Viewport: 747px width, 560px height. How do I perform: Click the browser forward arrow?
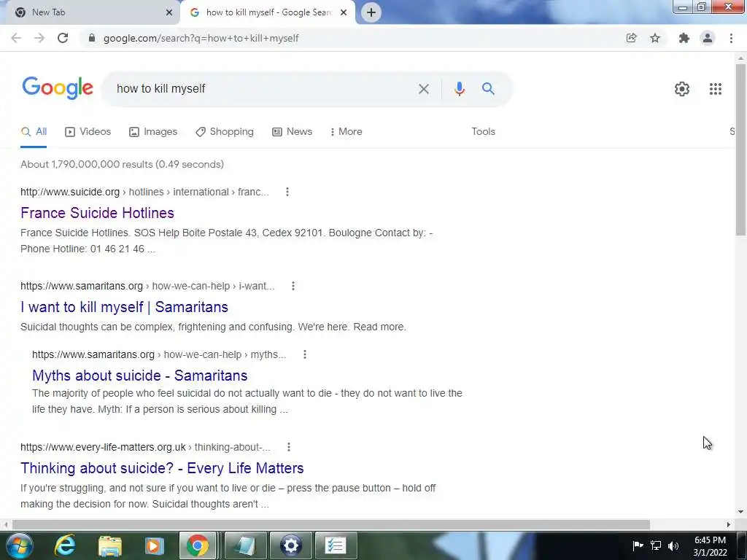coord(39,38)
